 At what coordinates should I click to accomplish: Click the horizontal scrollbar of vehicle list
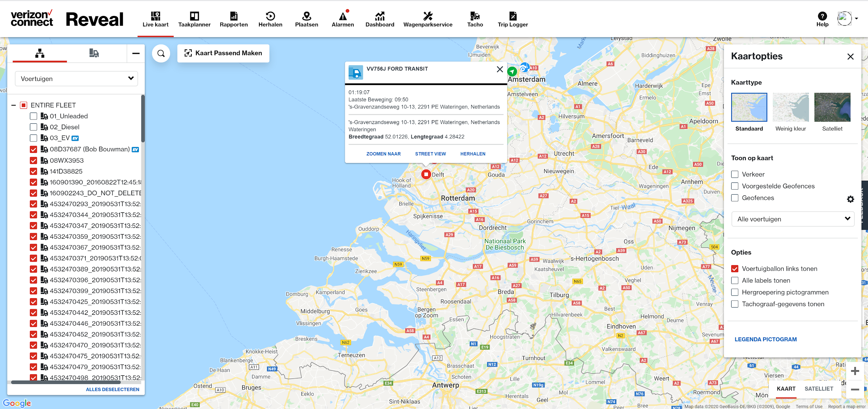(x=66, y=382)
